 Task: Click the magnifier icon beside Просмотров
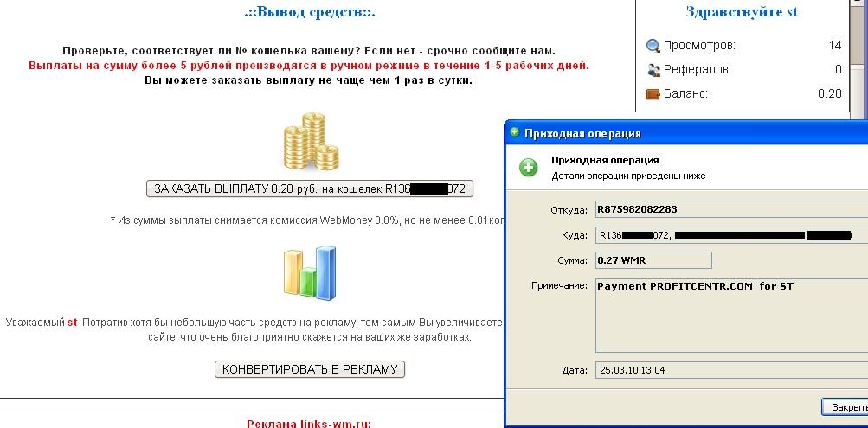[653, 45]
